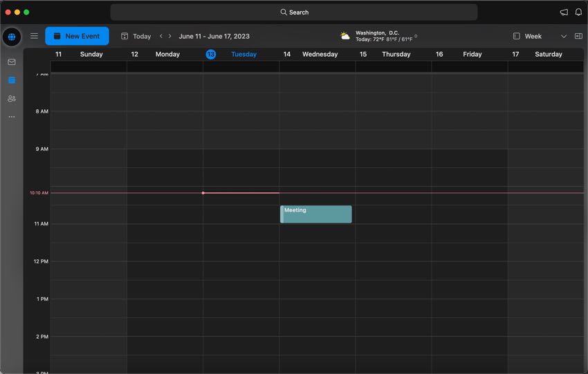The image size is (588, 374).
Task: Select the Meeting event on Wednesday
Action: (x=316, y=214)
